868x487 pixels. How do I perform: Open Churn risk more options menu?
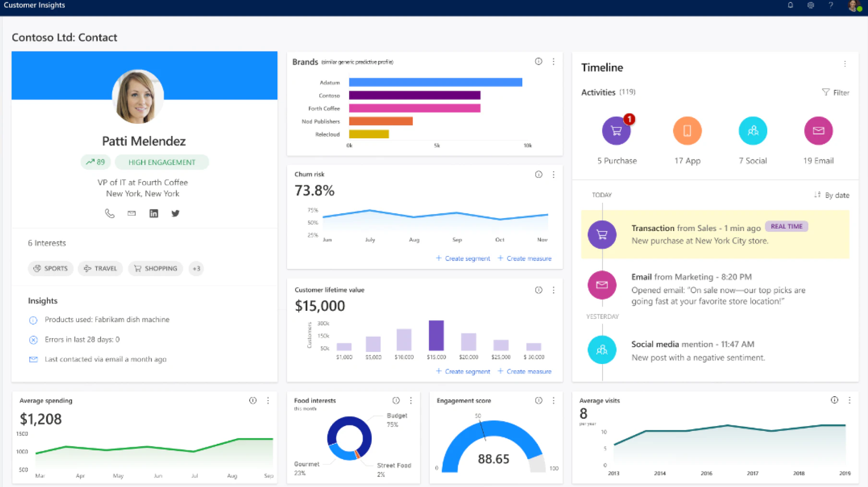tap(554, 174)
